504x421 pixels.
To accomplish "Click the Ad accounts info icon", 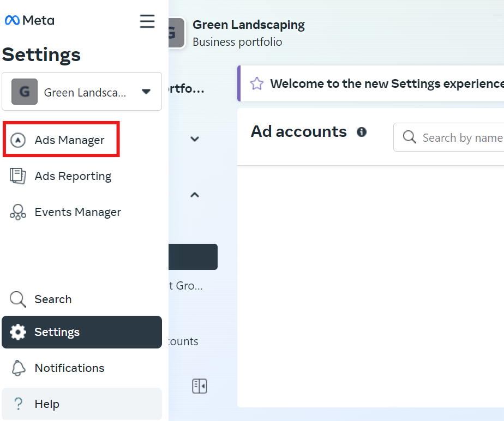I will pyautogui.click(x=362, y=132).
